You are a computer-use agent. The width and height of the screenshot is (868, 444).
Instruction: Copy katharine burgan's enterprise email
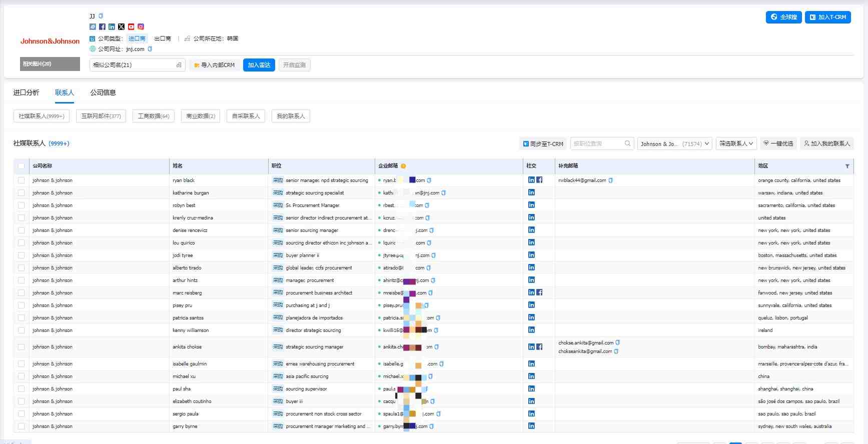[443, 192]
